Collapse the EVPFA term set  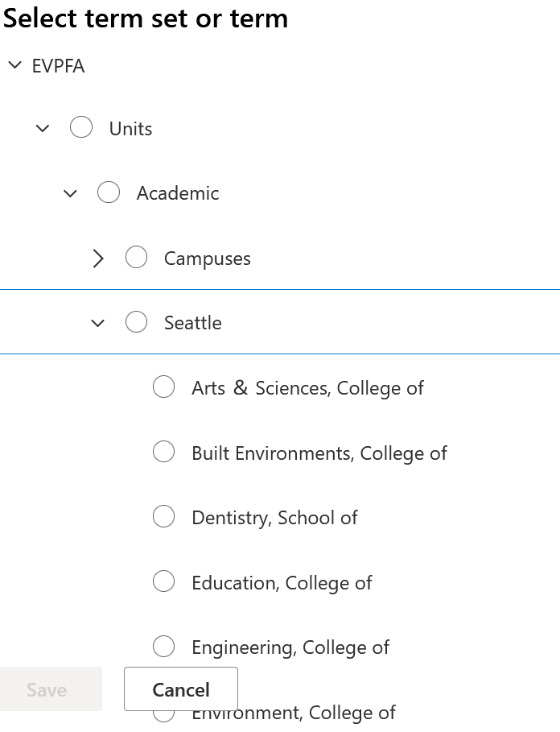(14, 65)
